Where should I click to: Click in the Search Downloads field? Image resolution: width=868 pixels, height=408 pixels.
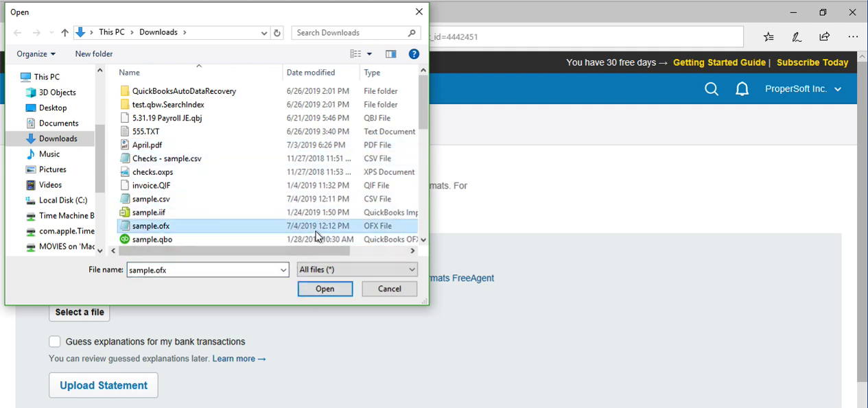[x=349, y=33]
